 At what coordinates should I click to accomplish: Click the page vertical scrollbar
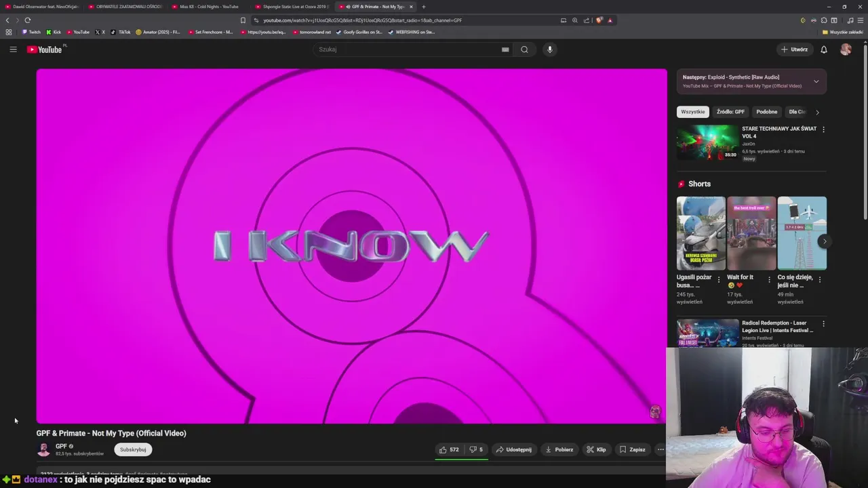(x=865, y=132)
